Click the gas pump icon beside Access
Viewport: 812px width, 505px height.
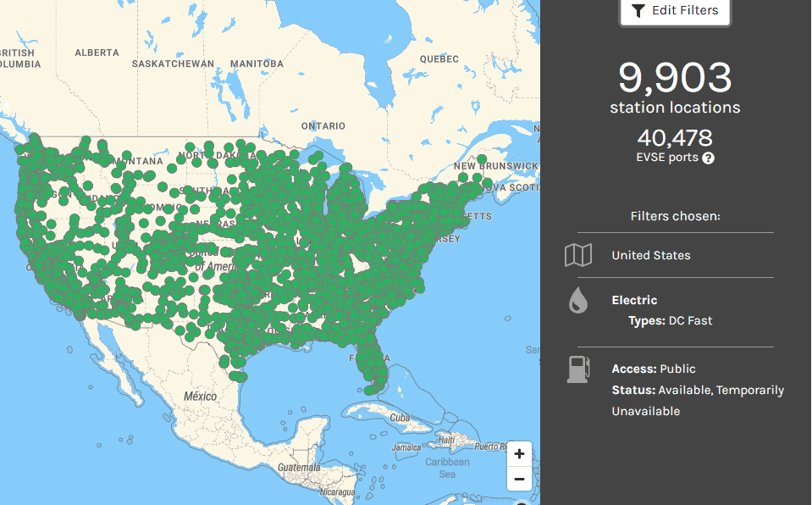click(x=578, y=369)
